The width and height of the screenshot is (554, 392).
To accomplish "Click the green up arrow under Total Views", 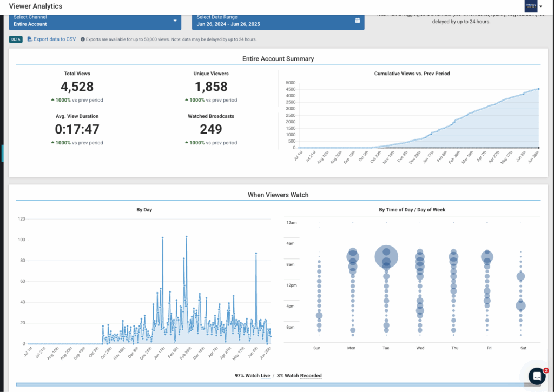I will [52, 100].
